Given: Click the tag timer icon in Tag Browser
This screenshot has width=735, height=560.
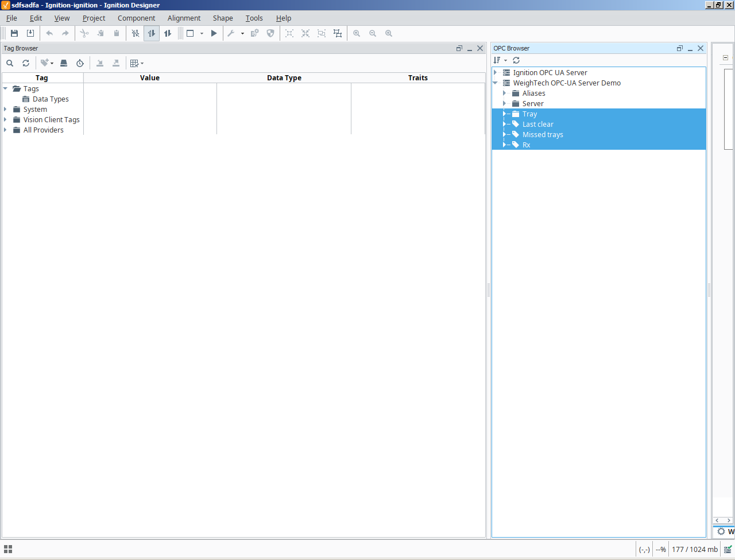Looking at the screenshot, I should click(x=80, y=63).
